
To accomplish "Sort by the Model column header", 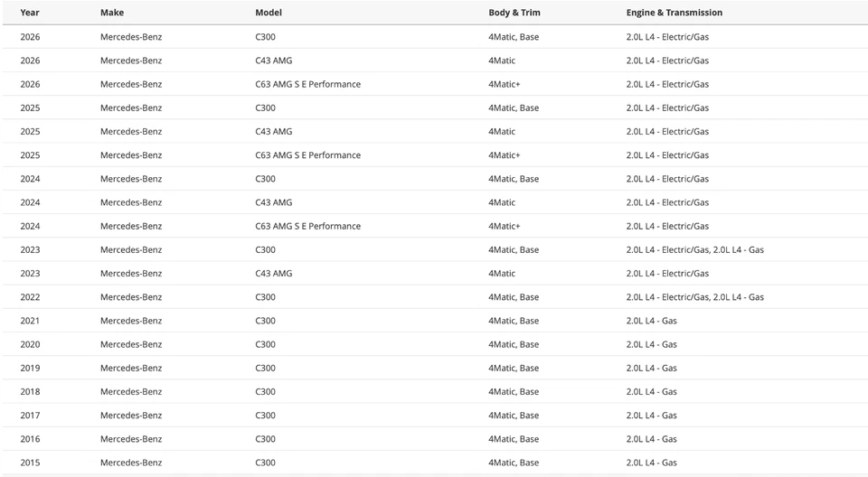I will (x=270, y=13).
